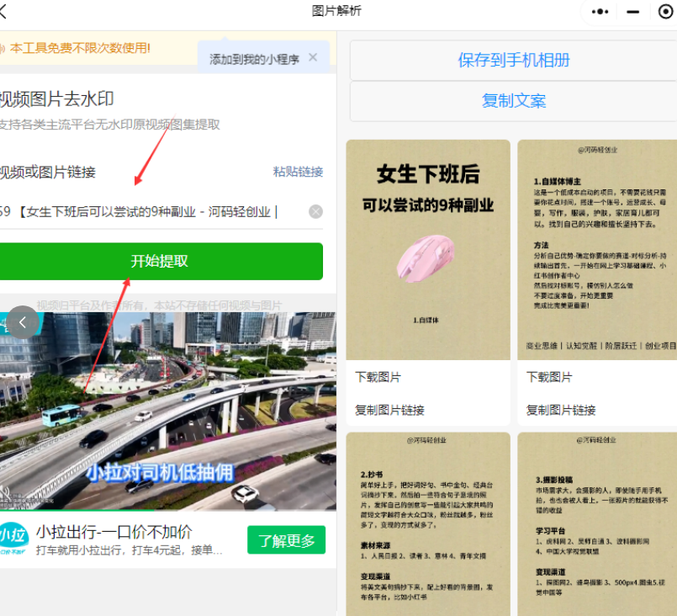
Task: Click the 粘贴链接 link
Action: click(x=298, y=172)
